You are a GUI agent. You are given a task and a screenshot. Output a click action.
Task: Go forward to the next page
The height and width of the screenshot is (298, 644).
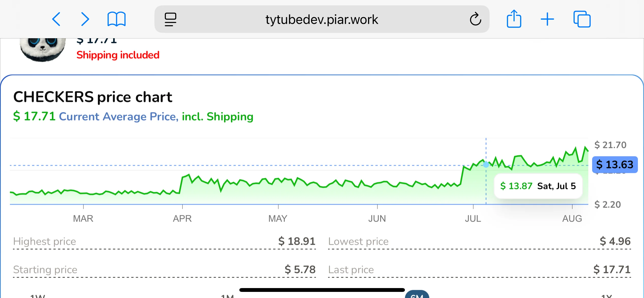coord(85,19)
